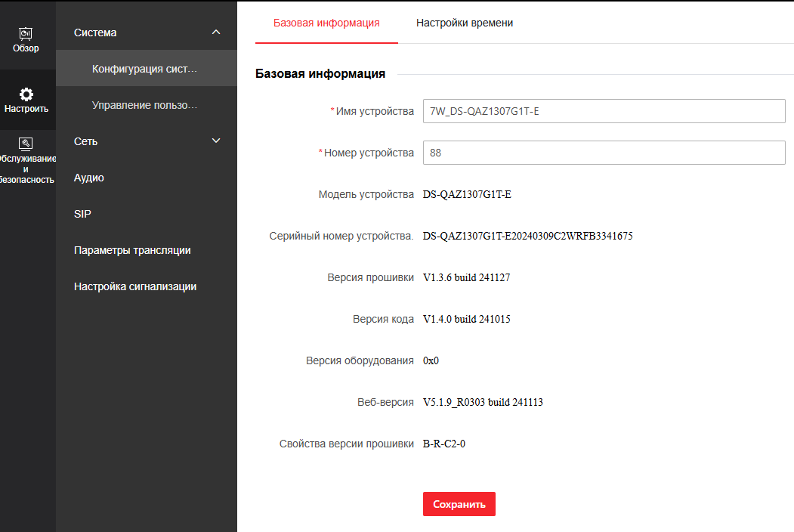794x532 pixels.
Task: Click the Версия прошивки value V1.3.6
Action: (x=466, y=277)
